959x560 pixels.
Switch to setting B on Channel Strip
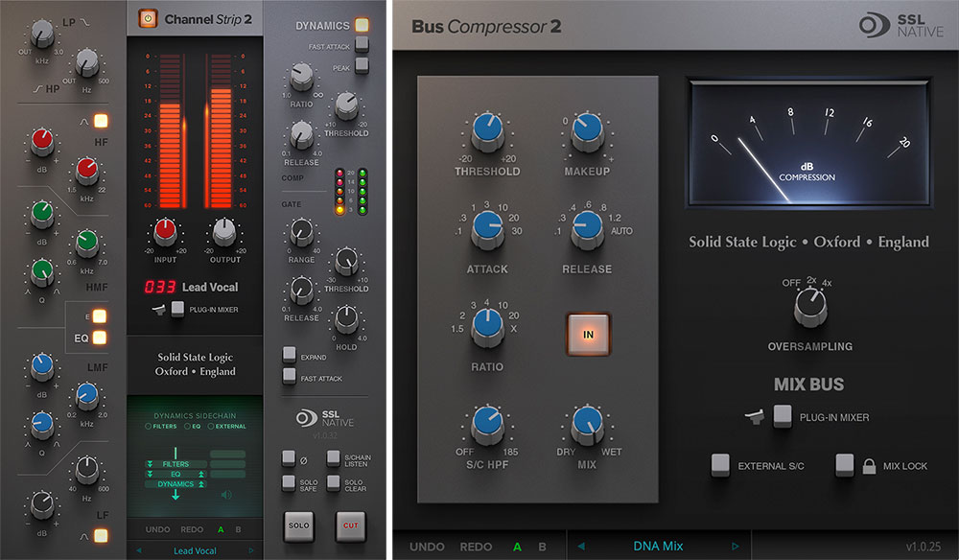click(x=237, y=530)
